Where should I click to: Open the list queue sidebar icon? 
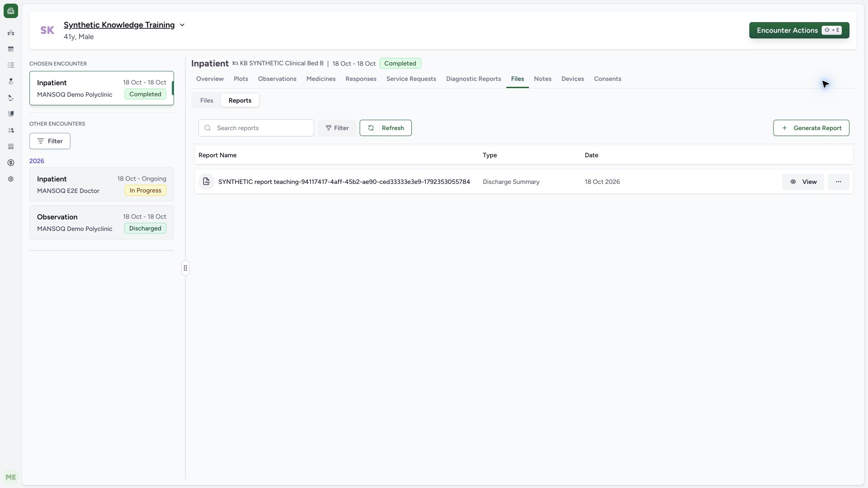(11, 65)
